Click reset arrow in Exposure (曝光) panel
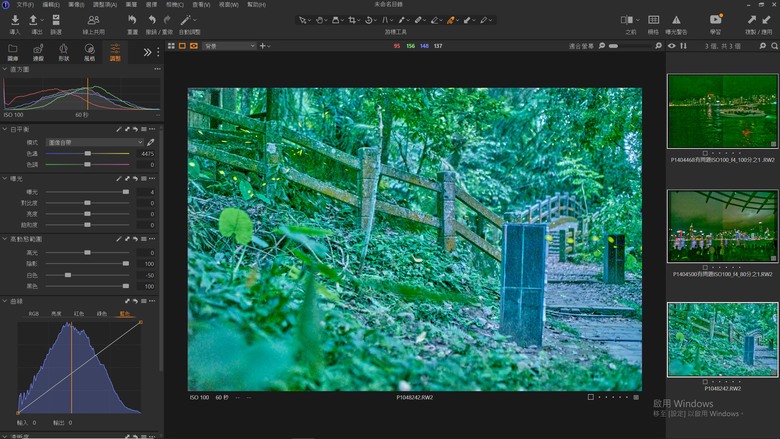This screenshot has height=439, width=780. pos(135,178)
